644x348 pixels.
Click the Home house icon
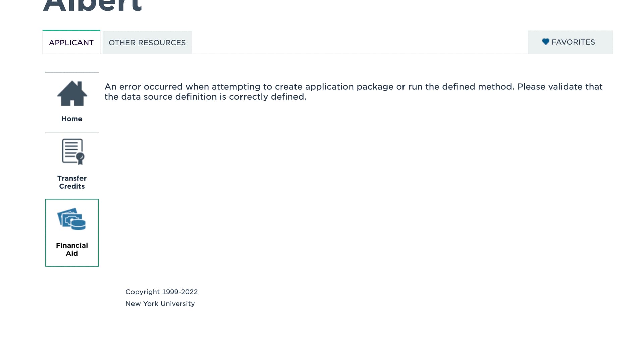pos(72,93)
